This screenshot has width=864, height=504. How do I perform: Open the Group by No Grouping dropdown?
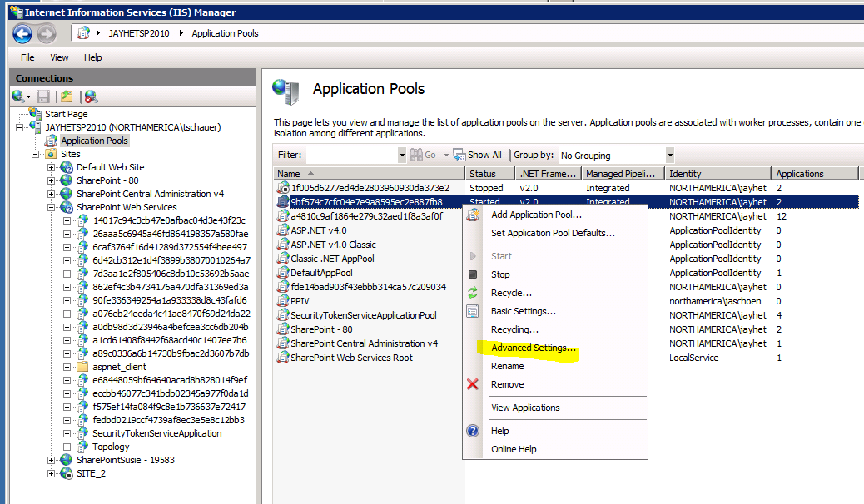tap(670, 156)
